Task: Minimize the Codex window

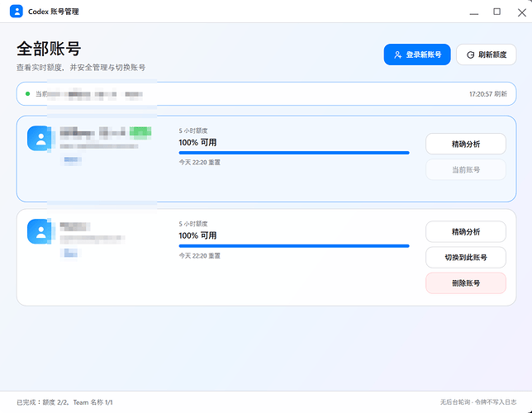Action: tap(474, 12)
